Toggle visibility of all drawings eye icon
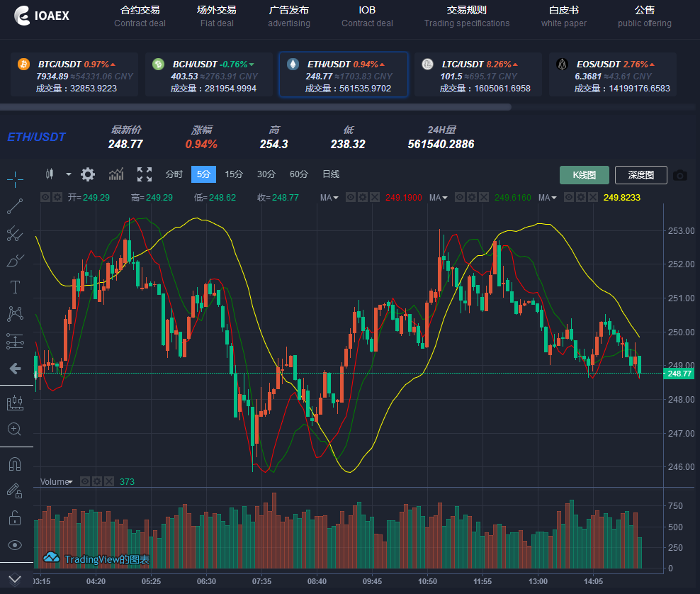 (15, 544)
